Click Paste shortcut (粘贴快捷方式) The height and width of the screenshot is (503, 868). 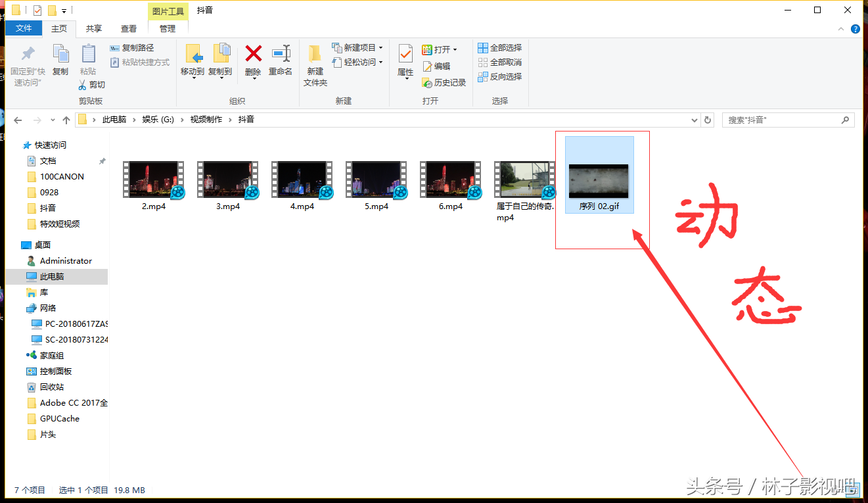click(x=139, y=62)
